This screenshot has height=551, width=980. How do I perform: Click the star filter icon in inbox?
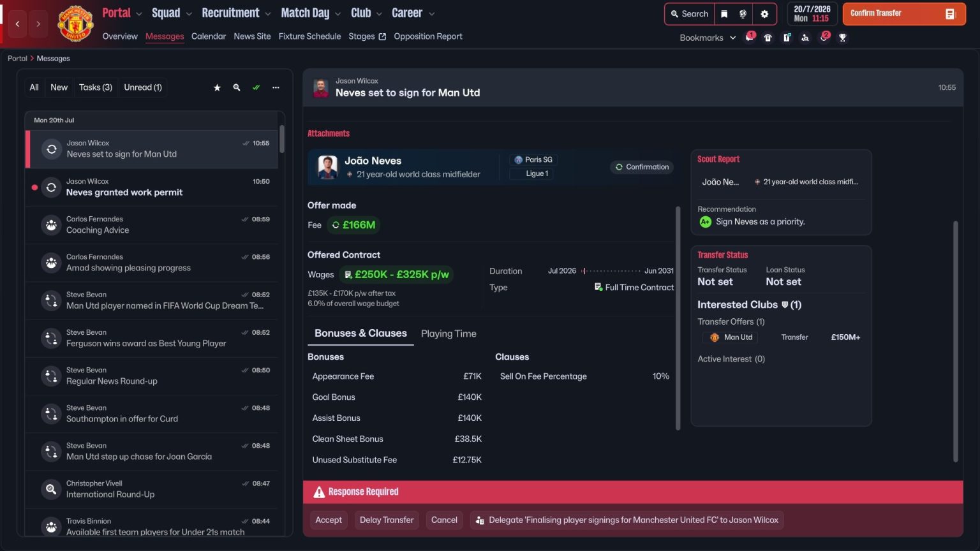coord(217,87)
